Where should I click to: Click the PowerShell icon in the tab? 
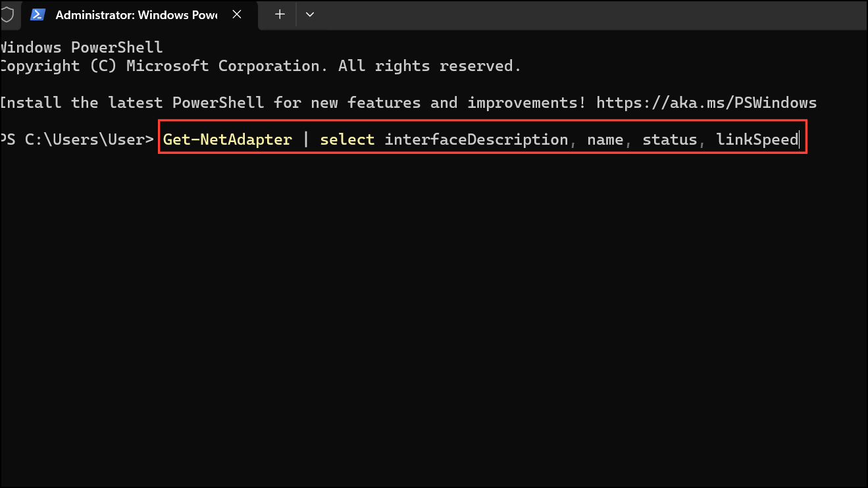[x=38, y=15]
